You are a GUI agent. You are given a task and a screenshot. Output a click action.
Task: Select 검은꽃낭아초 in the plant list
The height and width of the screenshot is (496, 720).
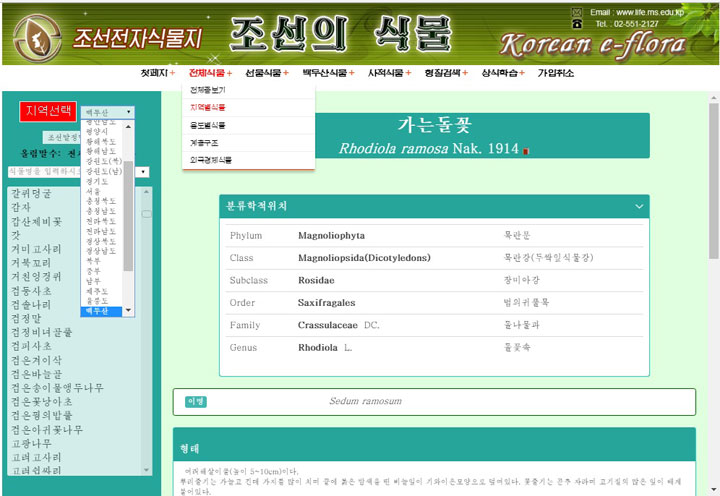(x=42, y=401)
